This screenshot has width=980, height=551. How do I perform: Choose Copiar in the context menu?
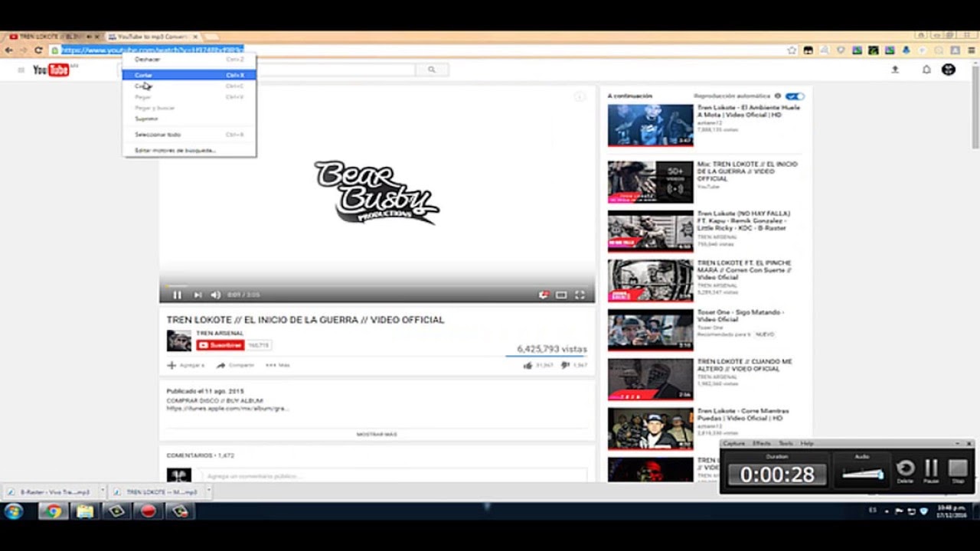point(189,86)
